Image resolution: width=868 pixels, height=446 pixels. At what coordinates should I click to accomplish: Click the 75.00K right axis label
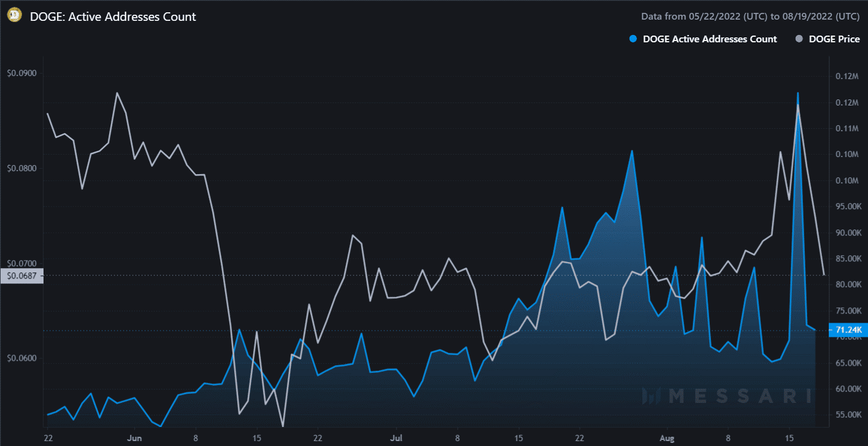848,311
